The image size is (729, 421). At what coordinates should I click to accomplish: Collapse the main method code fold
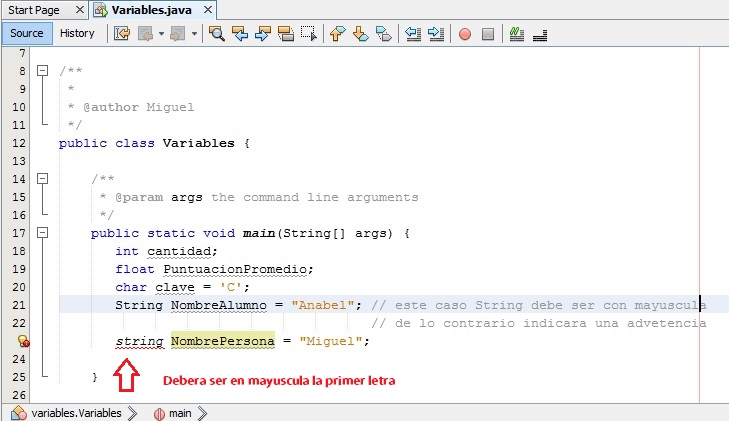(42, 233)
